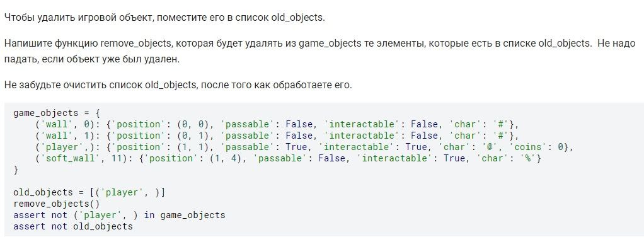Image resolution: width=644 pixels, height=249 pixels.
Task: Click the sentence 'Не забудьте очистить список old_objects'
Action: tap(178, 86)
